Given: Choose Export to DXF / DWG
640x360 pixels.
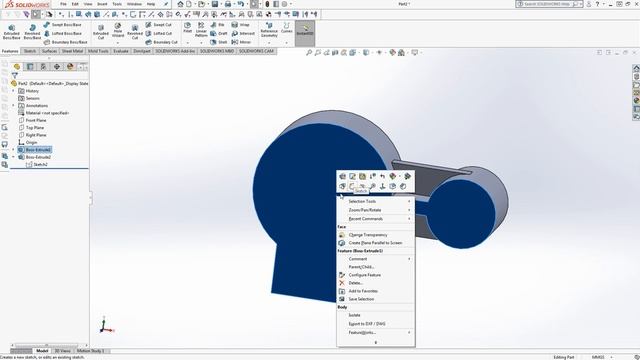Looking at the screenshot, I should click(376, 324).
